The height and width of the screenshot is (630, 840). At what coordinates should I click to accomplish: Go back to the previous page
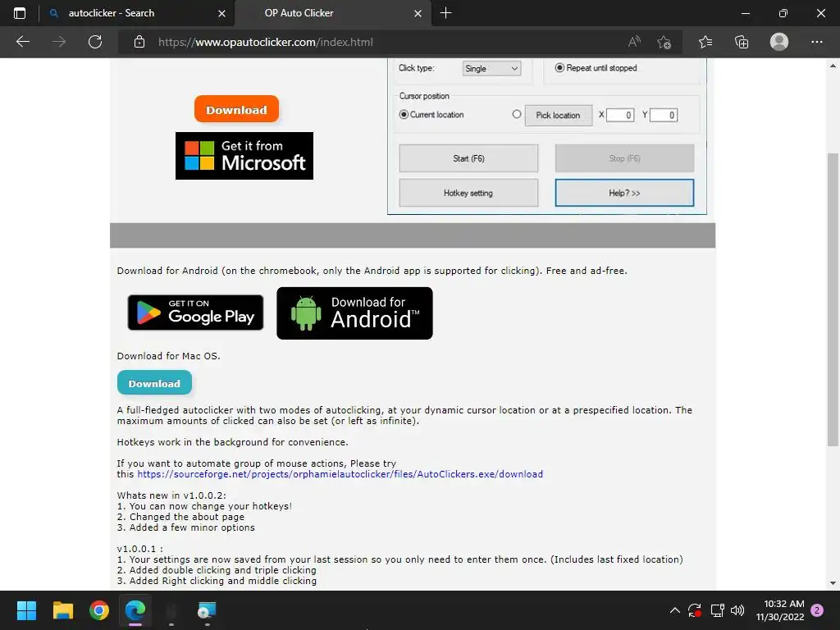pyautogui.click(x=22, y=42)
